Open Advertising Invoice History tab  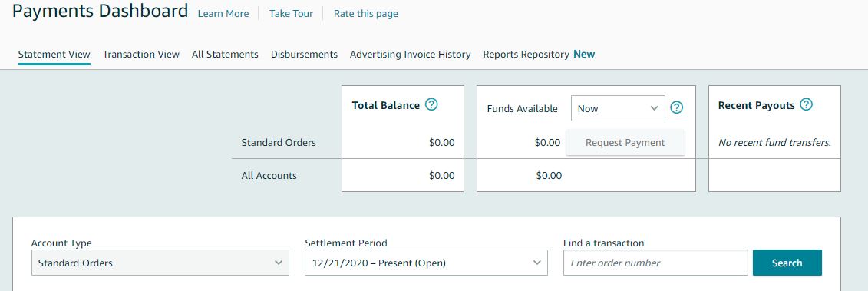[410, 55]
